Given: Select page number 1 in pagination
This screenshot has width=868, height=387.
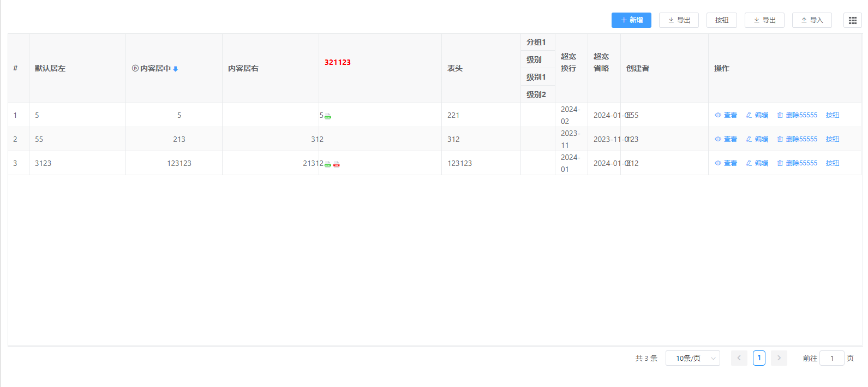Looking at the screenshot, I should [759, 358].
